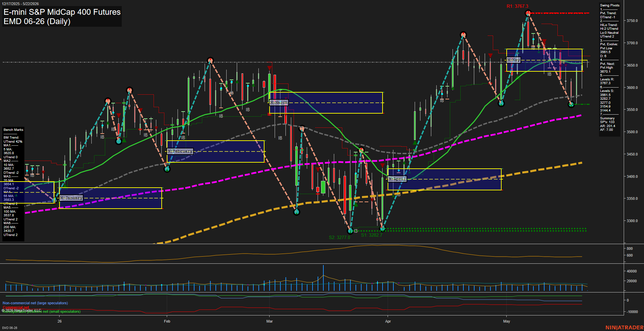644x331 pixels.
Task: Click the Nonreportable positions net (small speculators) legend
Action: point(41,311)
